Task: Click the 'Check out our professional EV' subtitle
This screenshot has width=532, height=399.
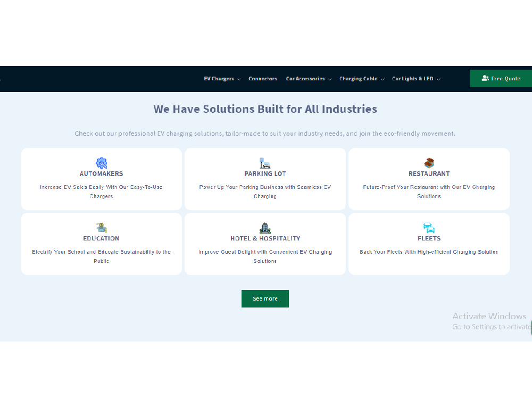Action: pyautogui.click(x=265, y=134)
